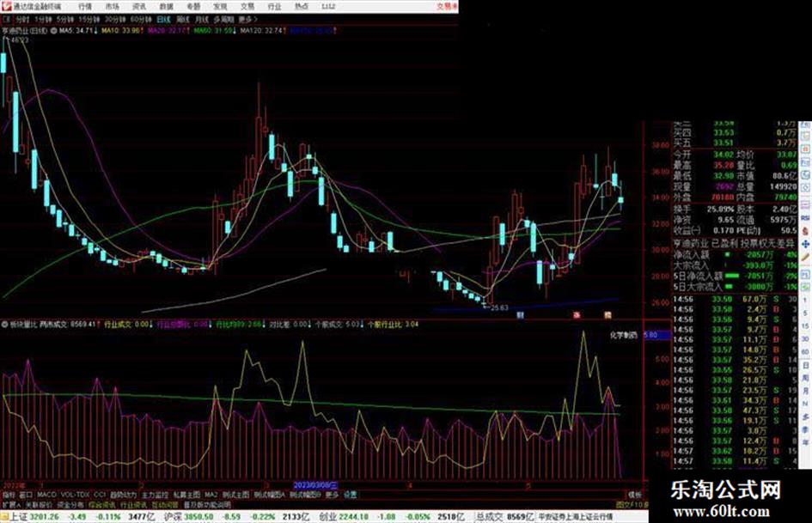Select the VOL-TDX indicator tab
This screenshot has height=523, width=812.
76,495
